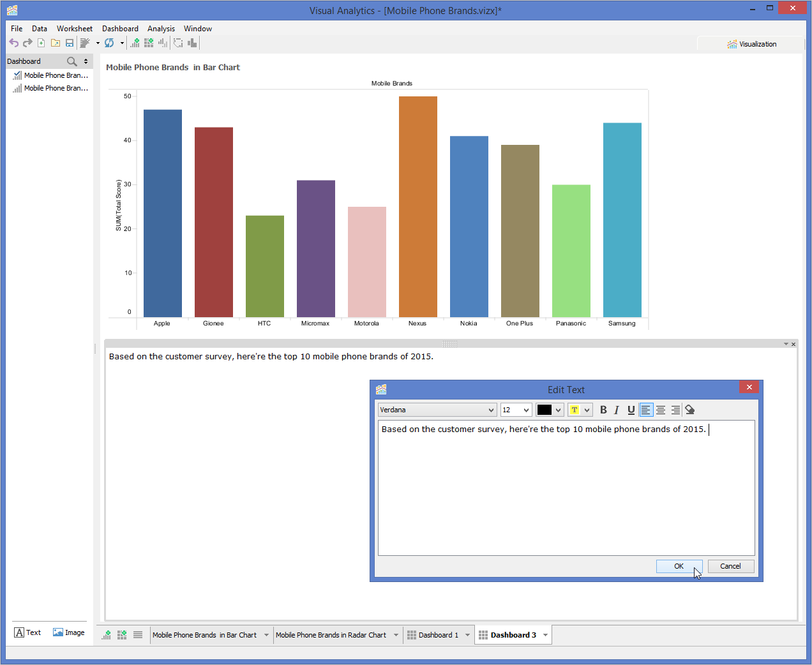Expand the highlight color dropdown arrow
This screenshot has height=665, width=812.
point(587,410)
